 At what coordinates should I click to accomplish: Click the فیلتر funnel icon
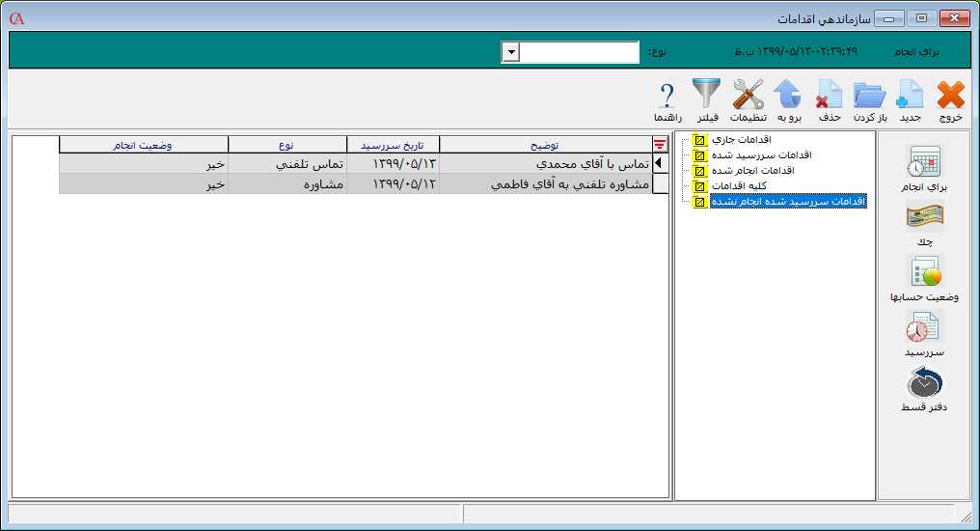706,96
